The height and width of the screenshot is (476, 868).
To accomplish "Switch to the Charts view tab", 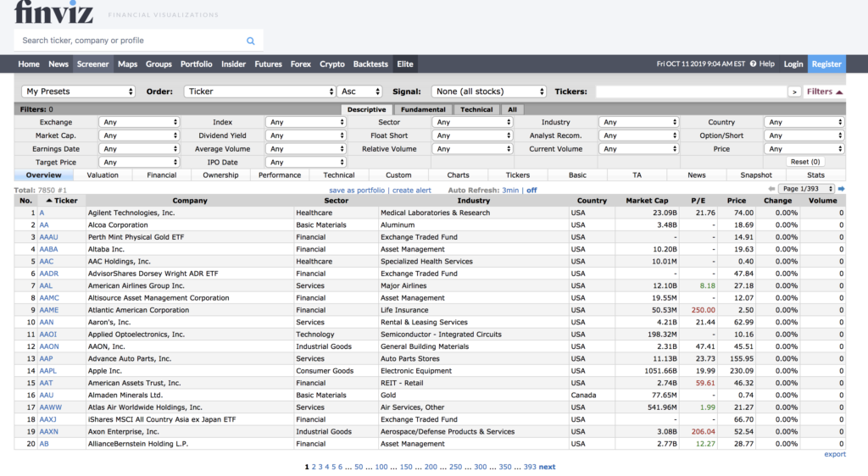I will pos(458,175).
